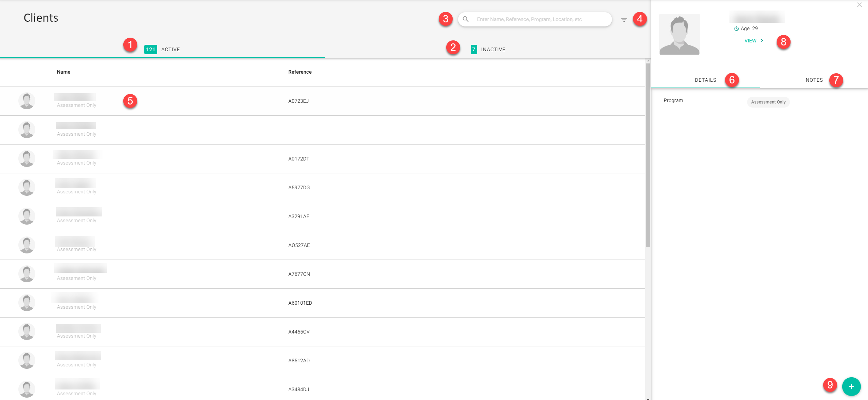
Task: Select the Details tab in side panel
Action: pos(705,80)
